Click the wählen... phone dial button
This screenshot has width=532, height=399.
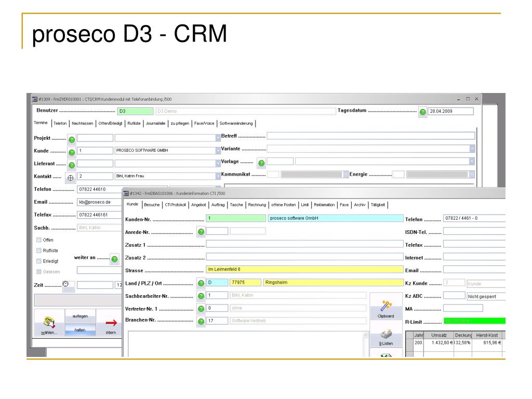point(49,323)
